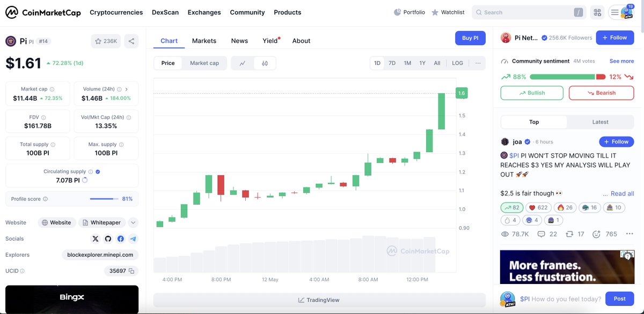Click the Total supply info icon
Image resolution: width=644 pixels, height=314 pixels.
click(53, 145)
